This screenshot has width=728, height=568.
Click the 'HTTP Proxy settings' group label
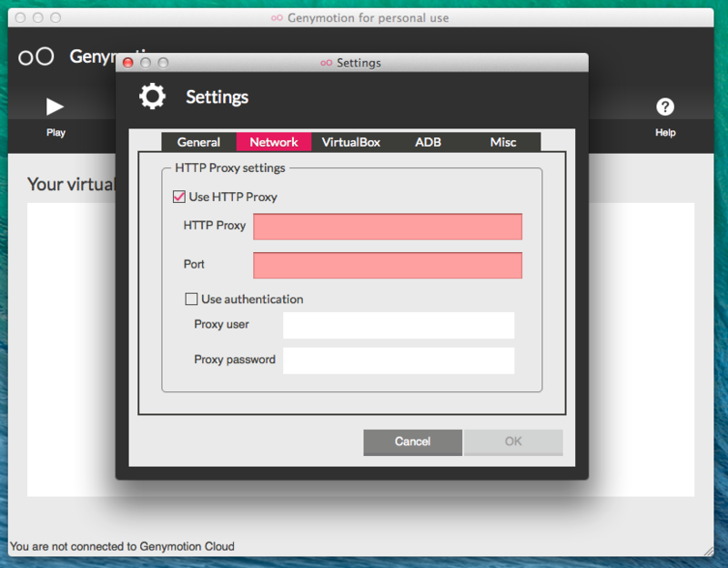[230, 167]
